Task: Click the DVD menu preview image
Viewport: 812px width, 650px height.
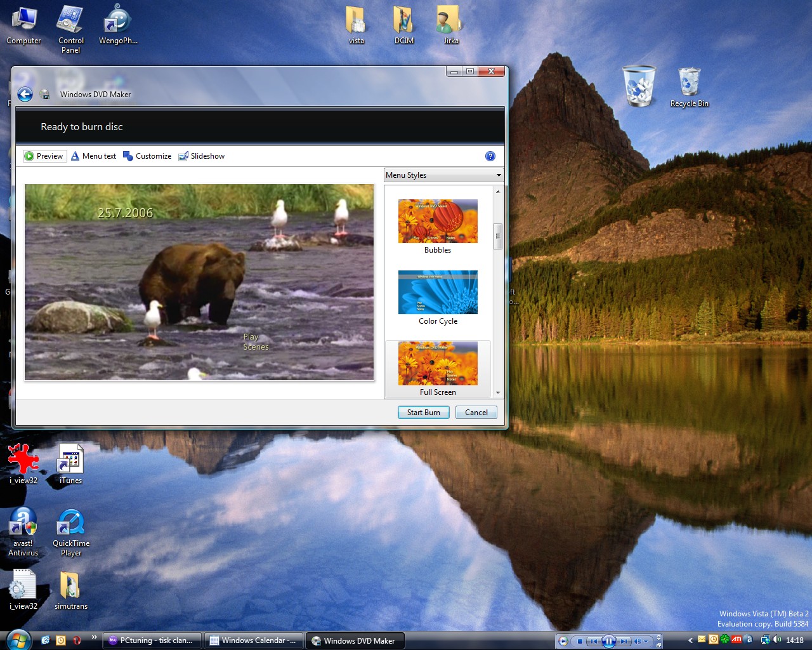Action: tap(199, 282)
